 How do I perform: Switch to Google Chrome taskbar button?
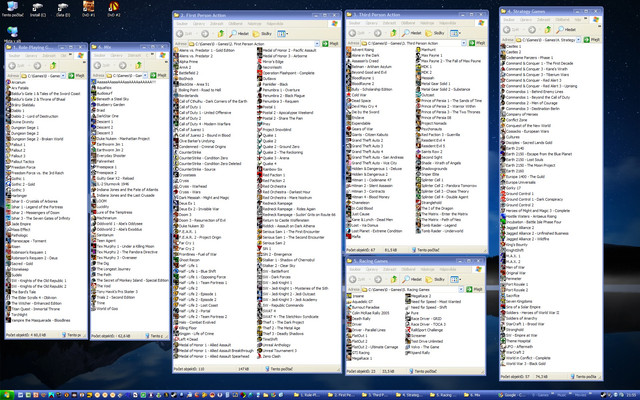point(512,395)
